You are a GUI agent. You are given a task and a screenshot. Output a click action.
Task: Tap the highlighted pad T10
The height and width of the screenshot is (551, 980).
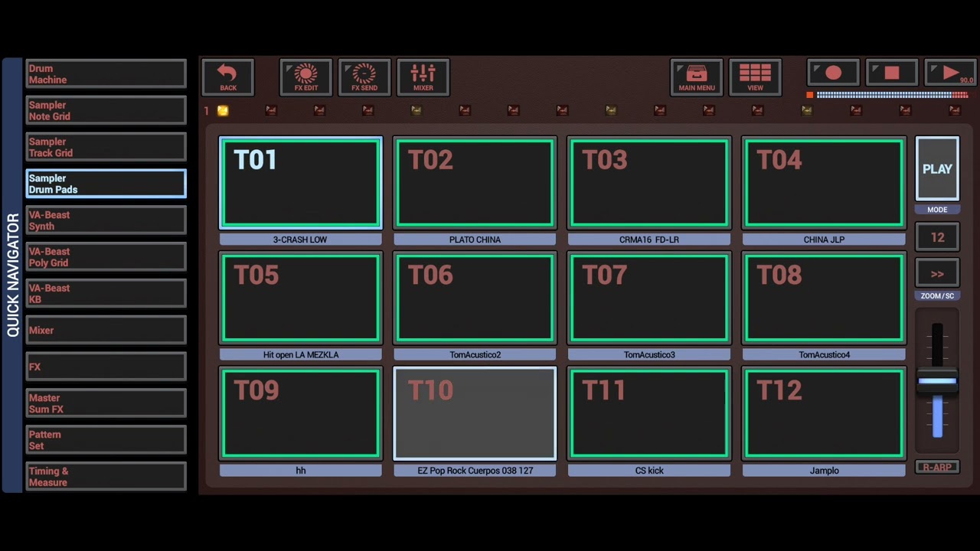[475, 414]
